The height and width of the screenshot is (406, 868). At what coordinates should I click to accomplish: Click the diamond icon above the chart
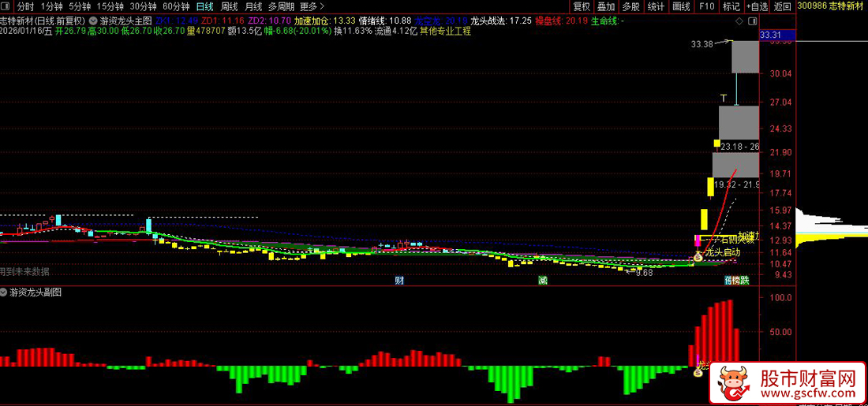point(739,21)
